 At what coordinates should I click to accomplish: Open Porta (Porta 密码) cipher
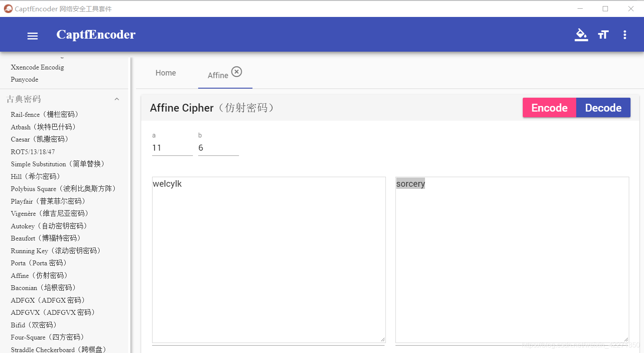point(39,263)
